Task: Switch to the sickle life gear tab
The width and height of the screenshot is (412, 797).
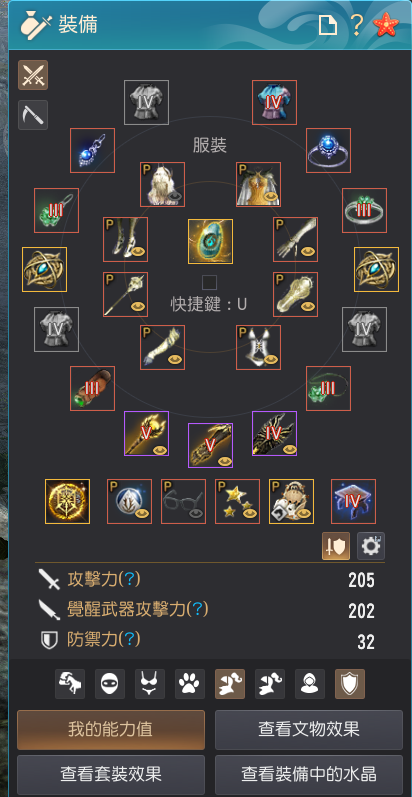Action: click(33, 114)
